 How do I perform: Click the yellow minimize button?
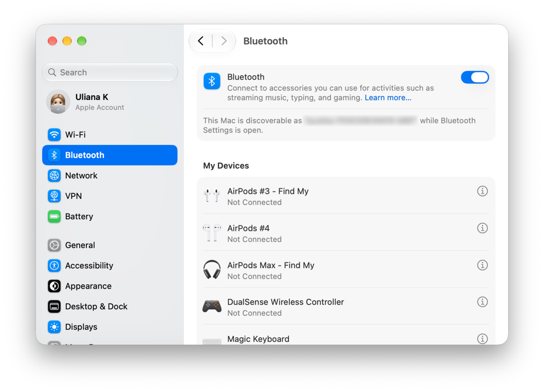pyautogui.click(x=67, y=41)
